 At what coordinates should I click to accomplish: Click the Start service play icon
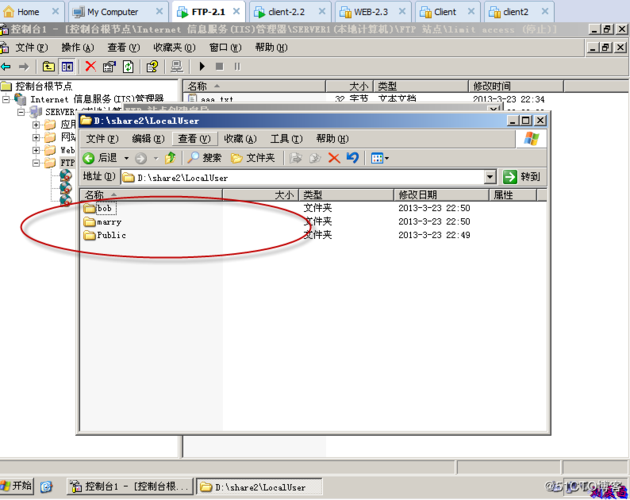(203, 66)
